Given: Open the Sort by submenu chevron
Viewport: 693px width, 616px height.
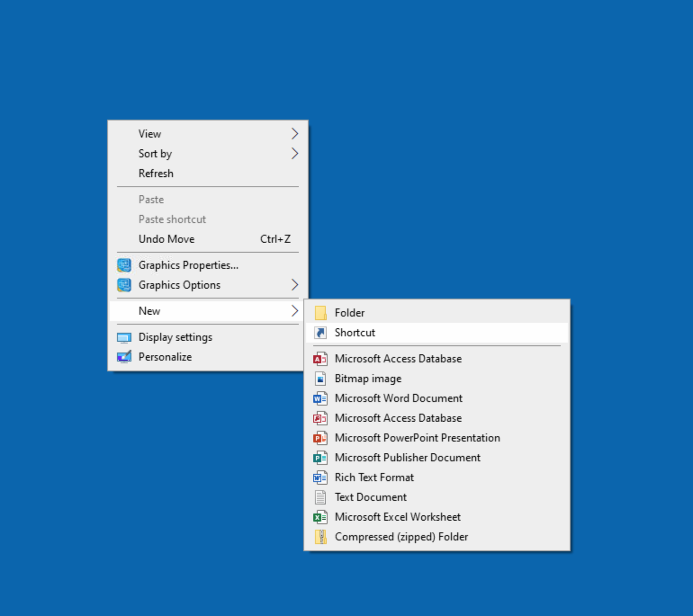Looking at the screenshot, I should click(295, 153).
